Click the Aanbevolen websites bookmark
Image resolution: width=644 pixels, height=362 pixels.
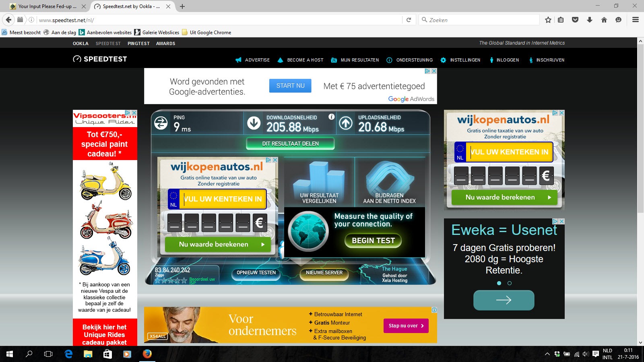[x=105, y=32]
